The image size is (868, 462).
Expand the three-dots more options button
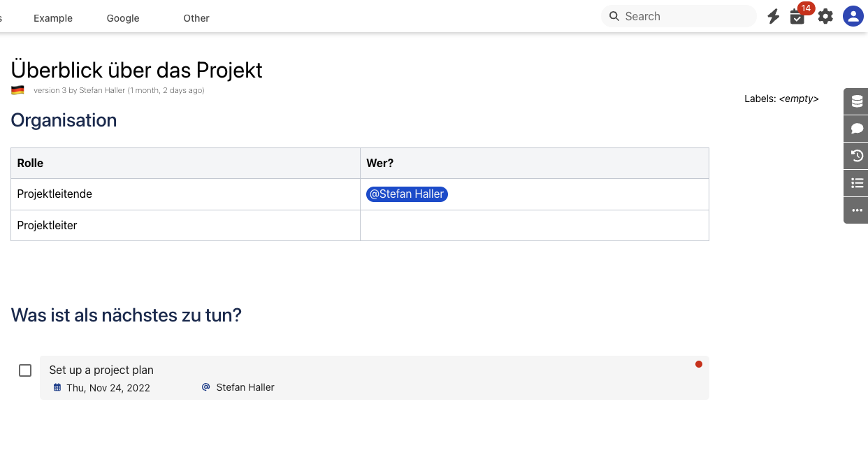(857, 210)
